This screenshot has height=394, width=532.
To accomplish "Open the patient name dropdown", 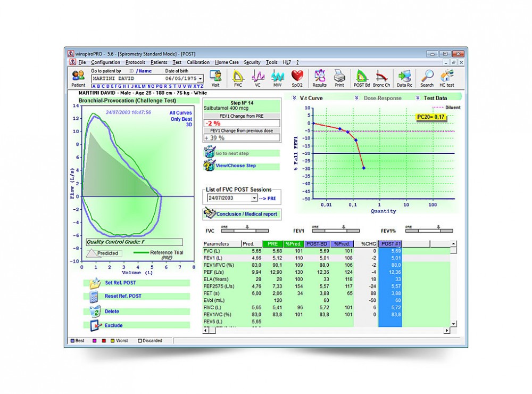I will (x=200, y=79).
